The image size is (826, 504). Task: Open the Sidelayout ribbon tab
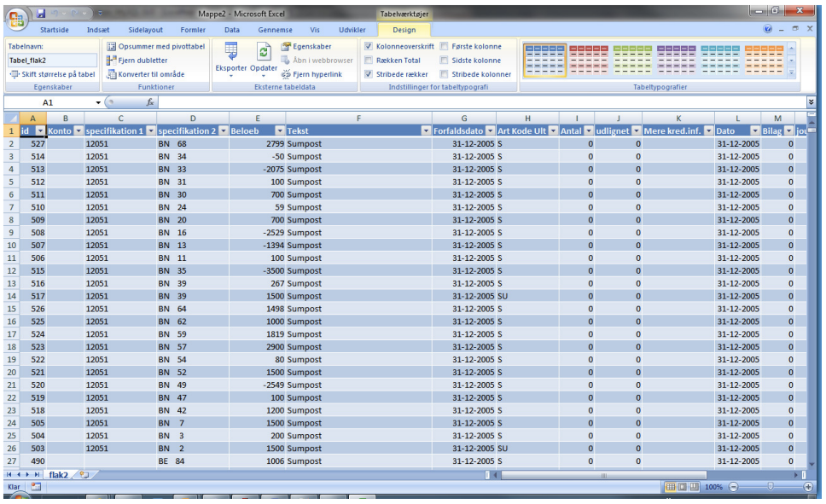[x=145, y=30]
